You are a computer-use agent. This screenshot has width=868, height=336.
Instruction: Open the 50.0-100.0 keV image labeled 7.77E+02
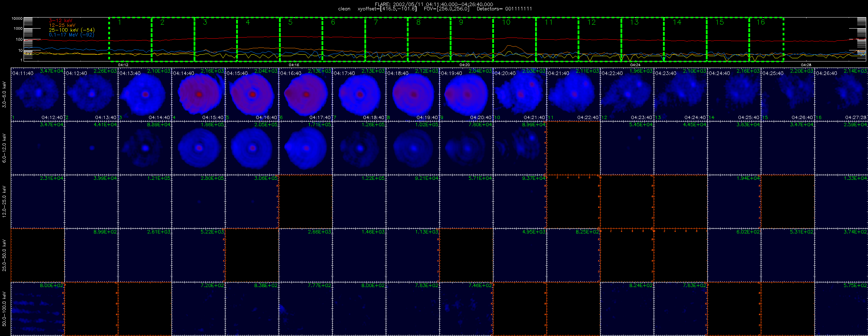[x=306, y=309]
